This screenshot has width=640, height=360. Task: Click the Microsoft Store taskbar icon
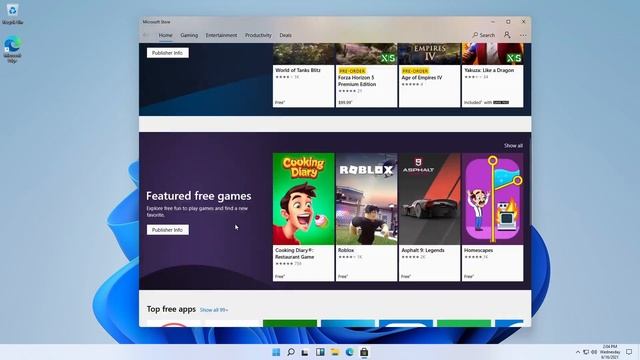(364, 352)
